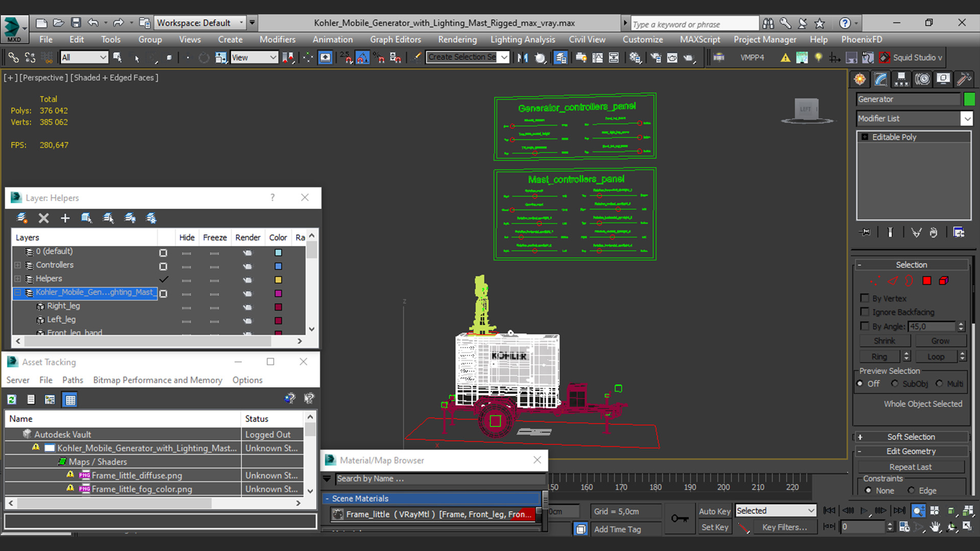Open the Workspace: Default dropdown
This screenshot has height=551, width=980.
pyautogui.click(x=200, y=22)
